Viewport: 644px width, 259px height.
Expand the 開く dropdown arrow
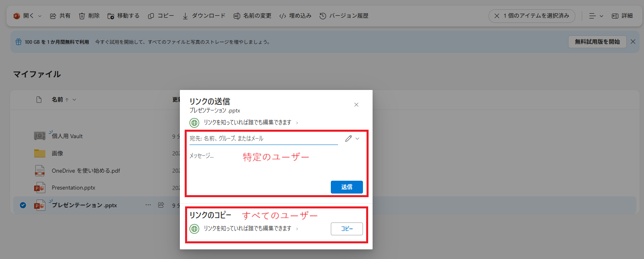coord(40,16)
